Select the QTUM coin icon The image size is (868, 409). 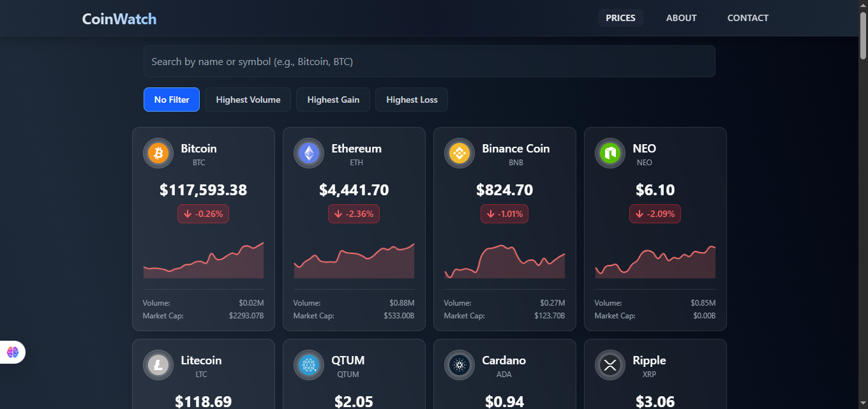308,365
